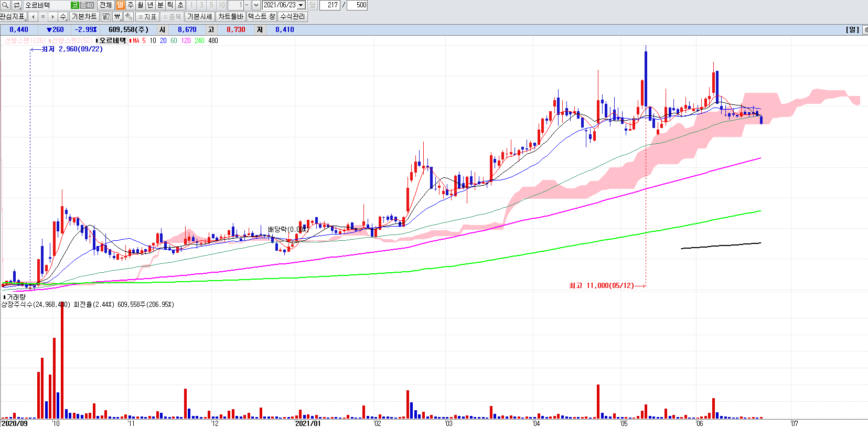
Task: Toggle the =지표 indicator option
Action: point(147,17)
